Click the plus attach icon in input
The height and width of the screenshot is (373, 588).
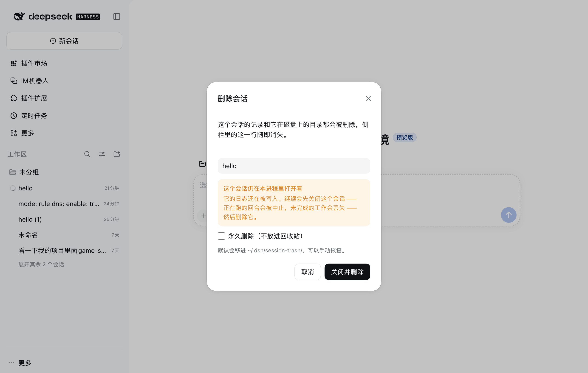[203, 216]
